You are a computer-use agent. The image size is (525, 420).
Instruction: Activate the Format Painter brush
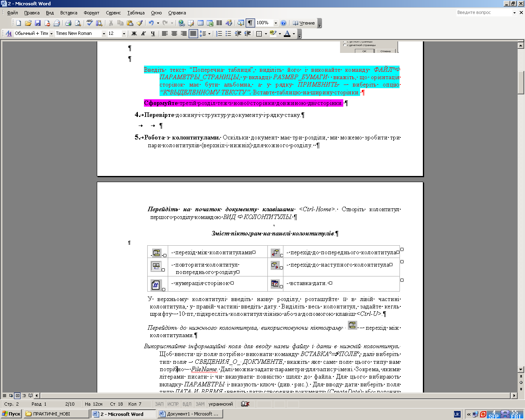click(139, 23)
